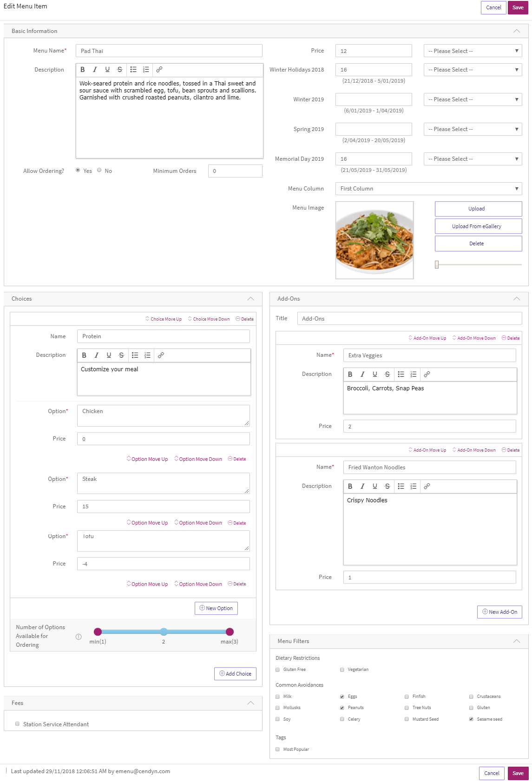Image resolution: width=532 pixels, height=782 pixels.
Task: Click image size slider handle
Action: pyautogui.click(x=437, y=264)
